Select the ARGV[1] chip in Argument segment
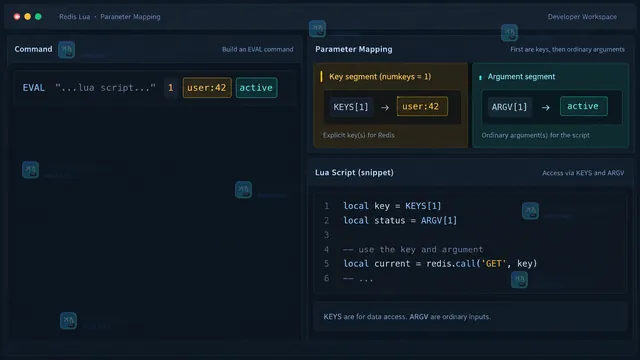This screenshot has width=640, height=360. coord(509,107)
